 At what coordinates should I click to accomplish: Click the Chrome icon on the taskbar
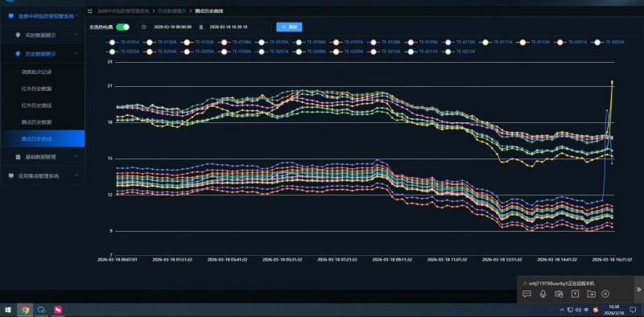pyautogui.click(x=26, y=310)
